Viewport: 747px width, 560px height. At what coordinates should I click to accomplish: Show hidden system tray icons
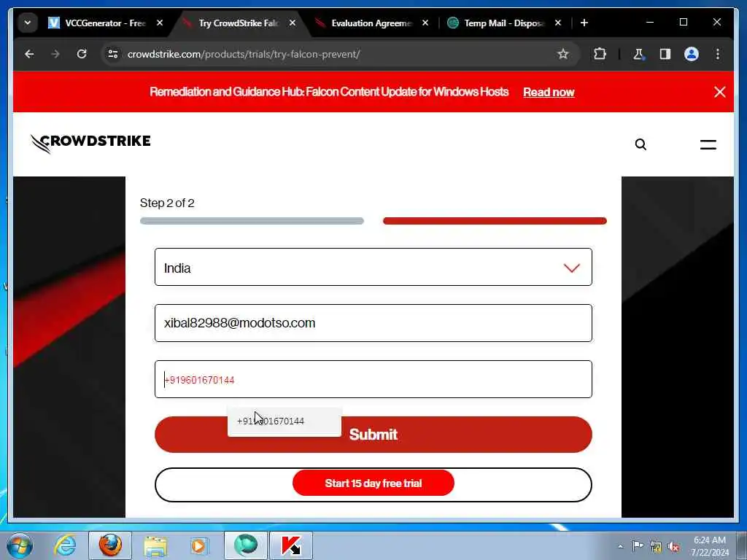620,546
